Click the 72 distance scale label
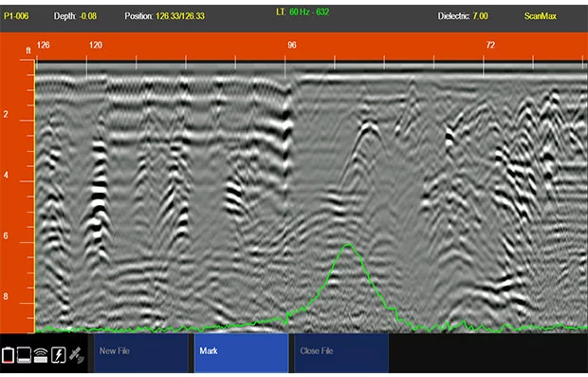The width and height of the screenshot is (588, 377). [490, 45]
